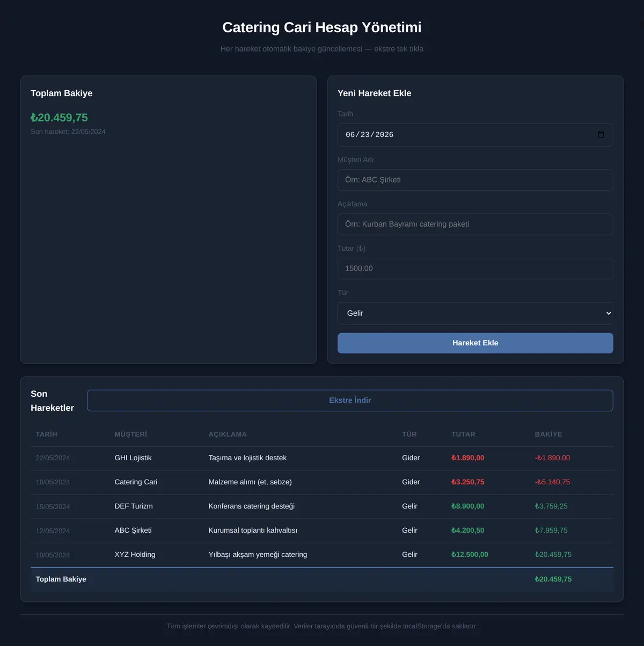Click the balance -₺5.140,75 cell
The width and height of the screenshot is (644, 646).
pyautogui.click(x=552, y=482)
